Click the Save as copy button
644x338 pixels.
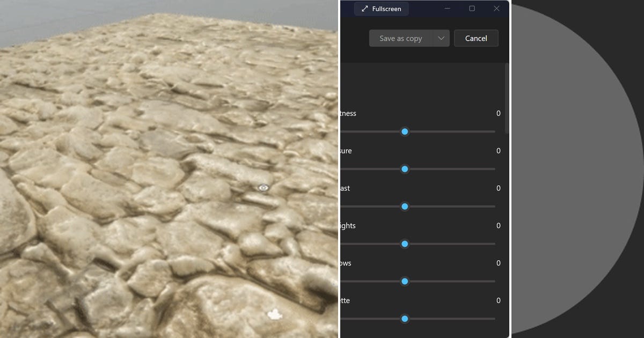coord(401,38)
